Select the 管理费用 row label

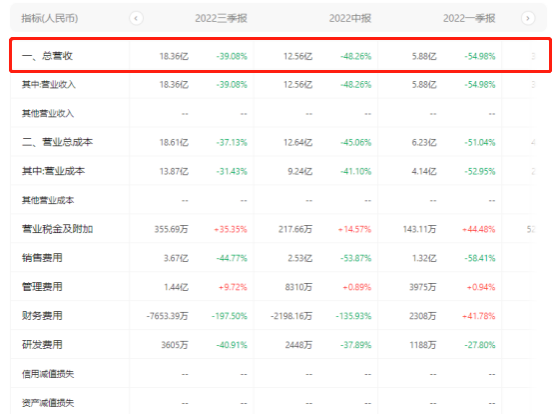(42, 286)
